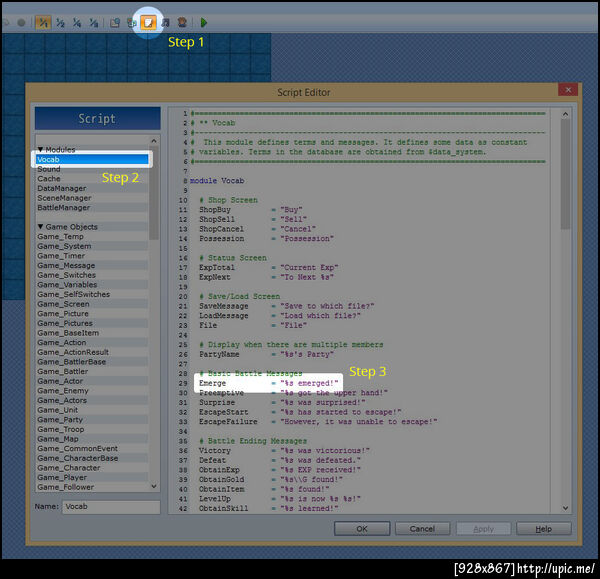Place cursor on the EscapeFailure code line
This screenshot has width=600, height=579.
pos(318,422)
